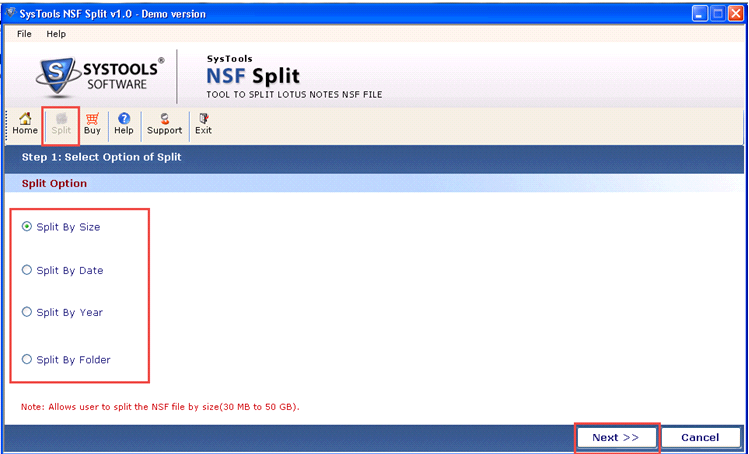Image resolution: width=749 pixels, height=454 pixels.
Task: Choose the Split By Date option
Action: [x=63, y=270]
